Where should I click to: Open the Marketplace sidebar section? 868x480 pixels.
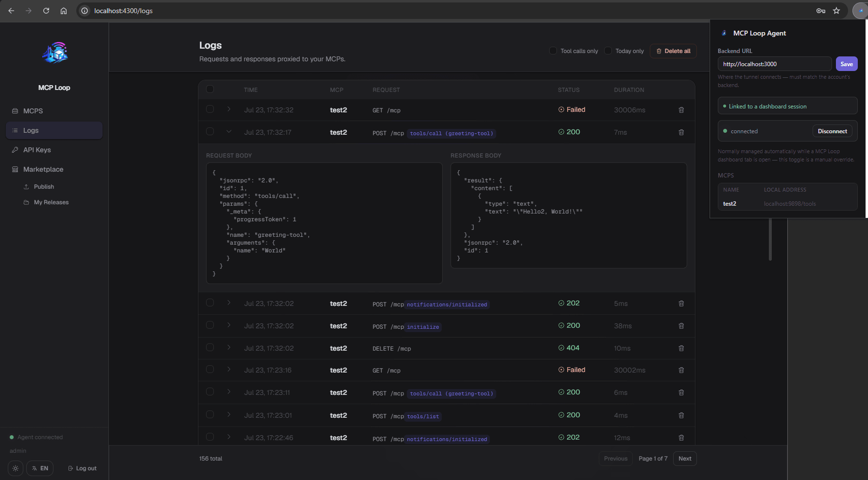coord(54,169)
